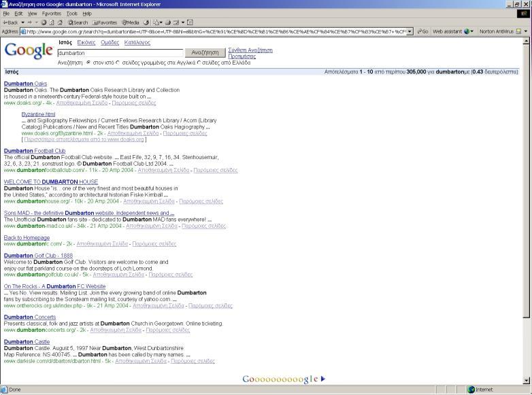532x395 pixels.
Task: Open the Favorites toolbar button
Action: coord(105,22)
